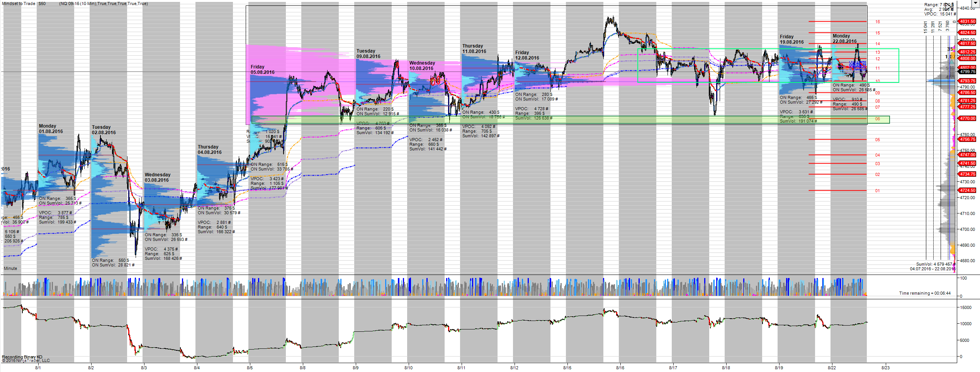
Task: Click the Friday 19.08.2016 session label
Action: (791, 39)
